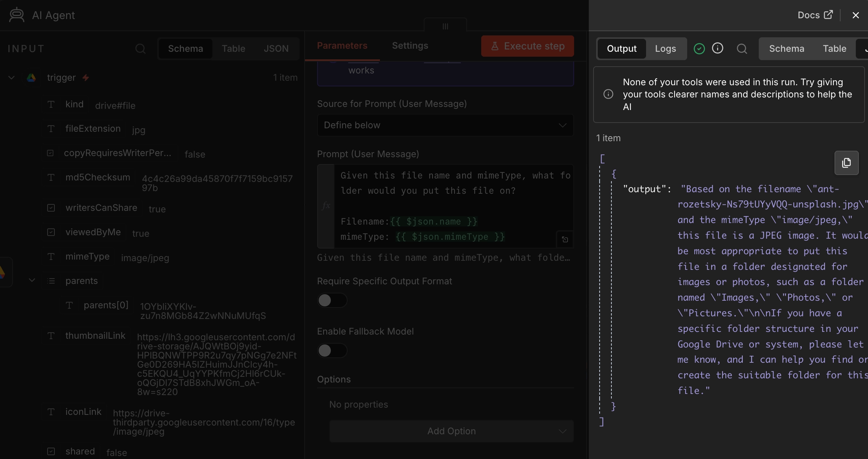
Task: Click the $json.name expression in prompt
Action: coord(434,222)
